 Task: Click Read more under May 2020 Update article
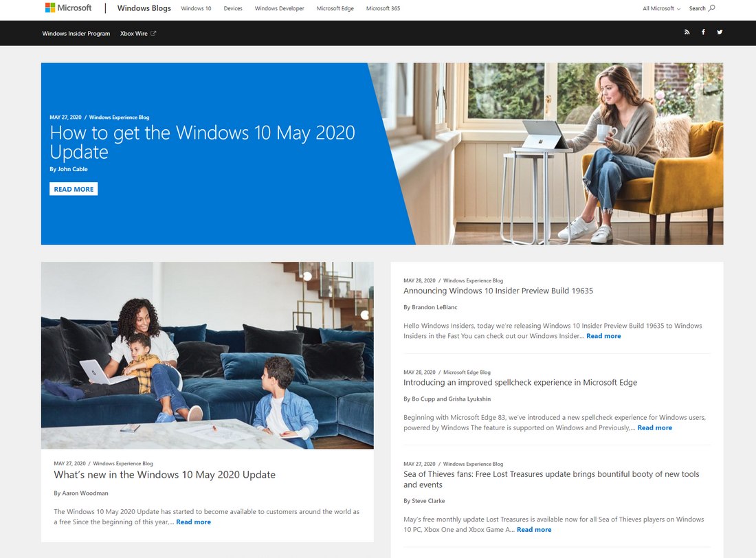pyautogui.click(x=193, y=522)
